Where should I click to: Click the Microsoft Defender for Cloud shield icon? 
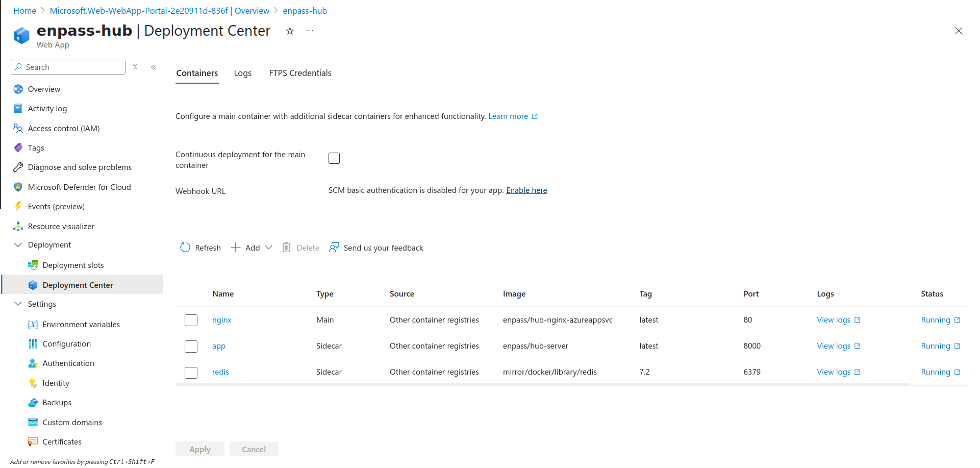(18, 187)
